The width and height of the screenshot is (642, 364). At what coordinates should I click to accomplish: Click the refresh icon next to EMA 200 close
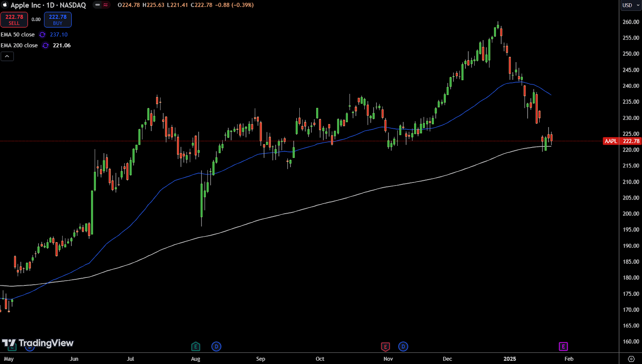pos(45,46)
